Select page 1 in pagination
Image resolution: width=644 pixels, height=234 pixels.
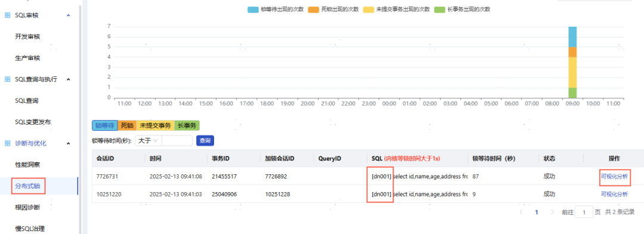coord(537,212)
